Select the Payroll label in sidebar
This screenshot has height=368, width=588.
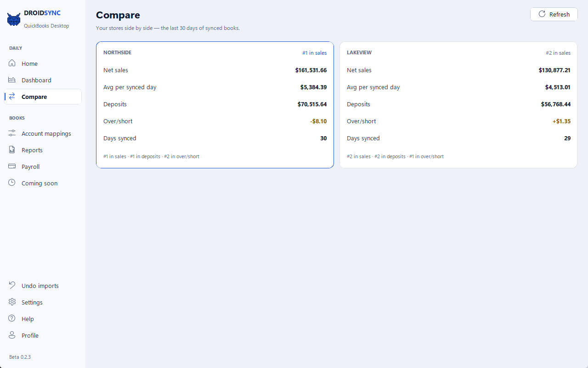(31, 167)
